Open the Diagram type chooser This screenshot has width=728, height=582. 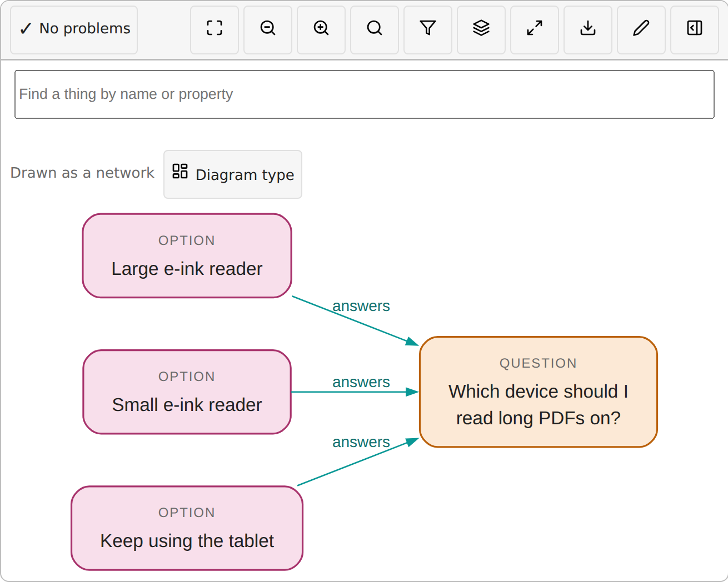233,174
